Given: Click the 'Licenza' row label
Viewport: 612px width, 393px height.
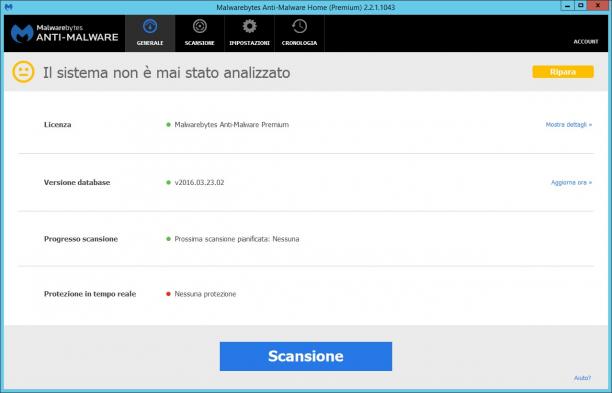Looking at the screenshot, I should (x=57, y=124).
